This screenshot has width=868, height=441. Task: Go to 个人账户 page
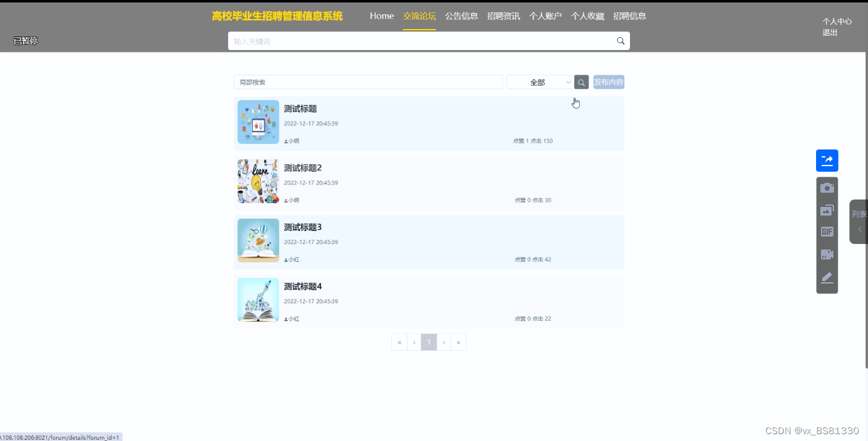(x=545, y=16)
